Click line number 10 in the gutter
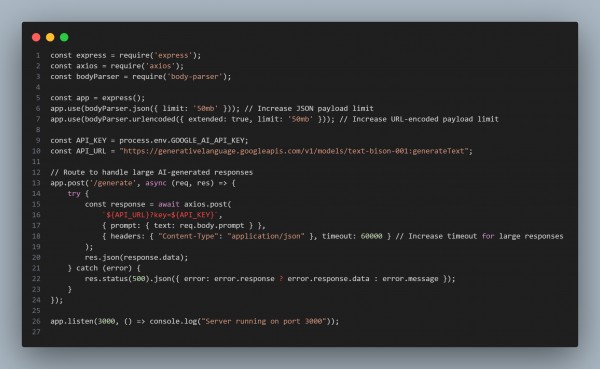The height and width of the screenshot is (369, 600). [x=36, y=151]
